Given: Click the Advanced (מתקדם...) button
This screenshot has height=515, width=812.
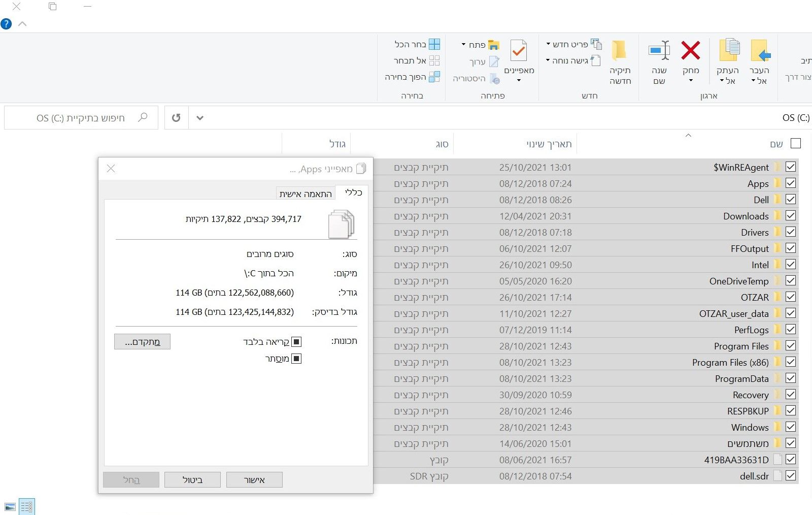Looking at the screenshot, I should [142, 342].
